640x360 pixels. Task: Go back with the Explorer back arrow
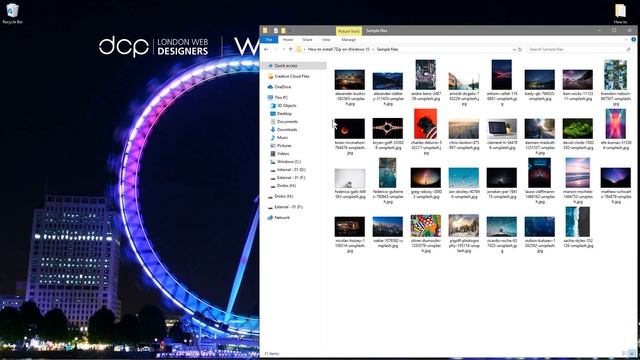click(267, 49)
